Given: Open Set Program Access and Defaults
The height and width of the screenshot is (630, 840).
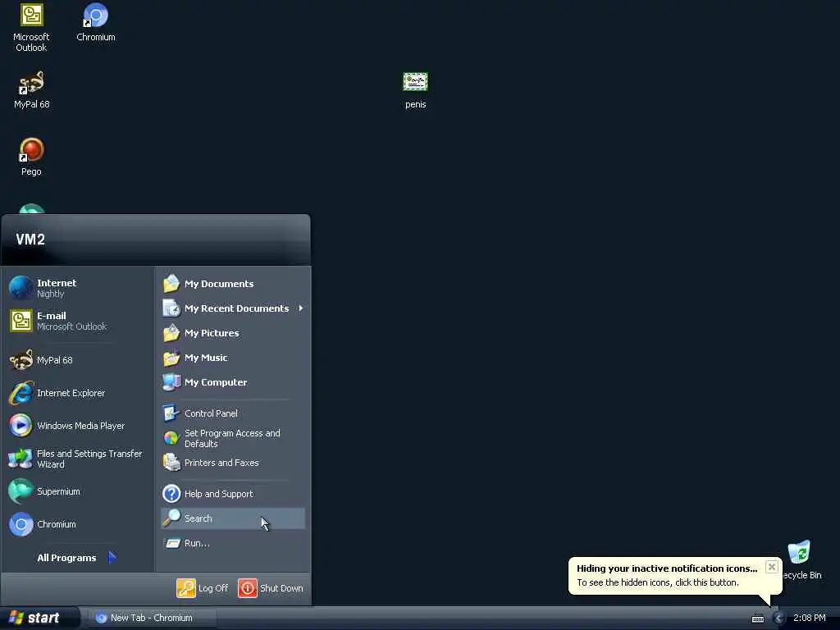Looking at the screenshot, I should click(232, 438).
